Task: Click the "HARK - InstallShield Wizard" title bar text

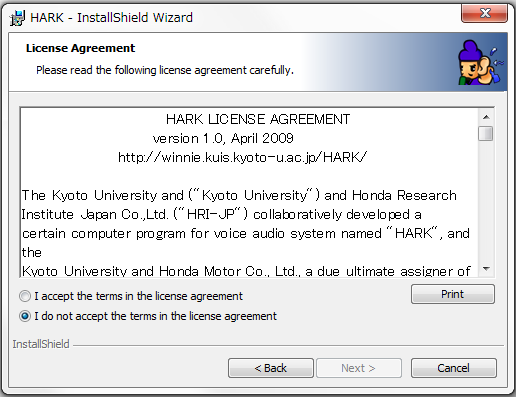Action: tap(111, 18)
